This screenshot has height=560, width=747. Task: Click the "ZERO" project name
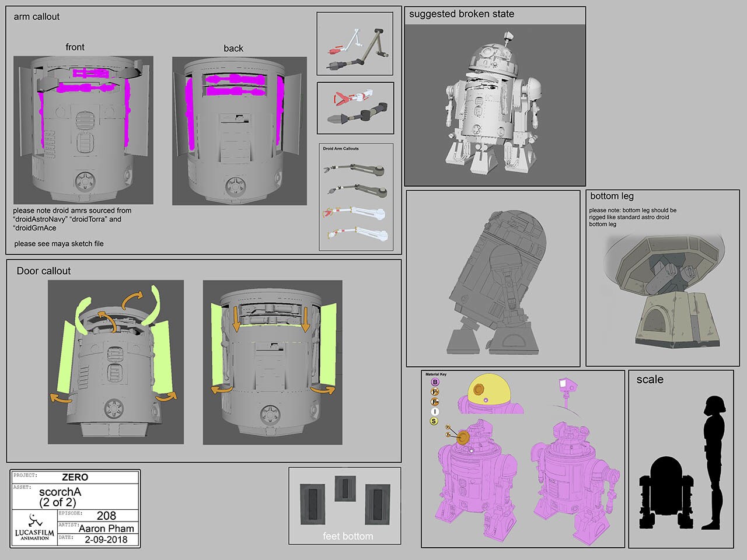click(75, 477)
